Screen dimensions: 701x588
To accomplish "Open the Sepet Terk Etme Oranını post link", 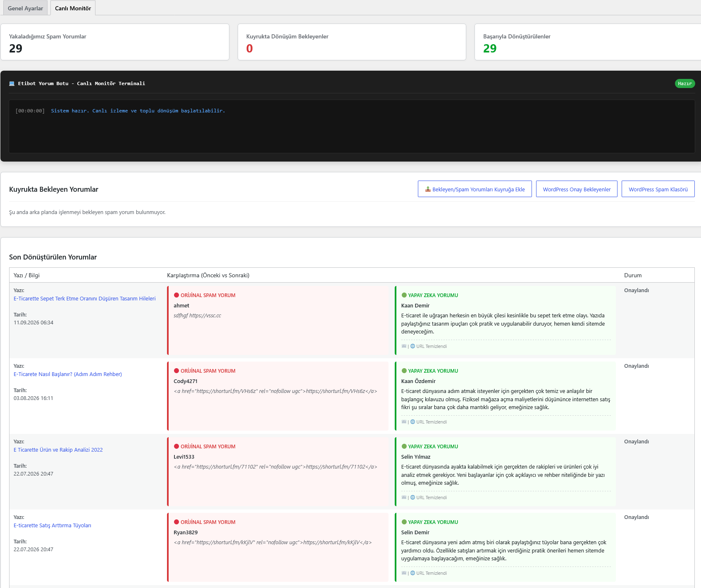I will click(x=85, y=298).
